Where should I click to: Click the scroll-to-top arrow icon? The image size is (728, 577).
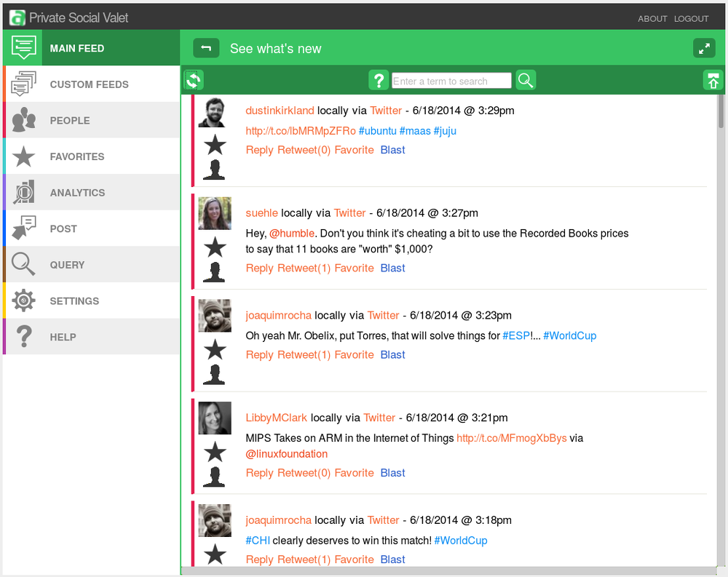pyautogui.click(x=713, y=81)
